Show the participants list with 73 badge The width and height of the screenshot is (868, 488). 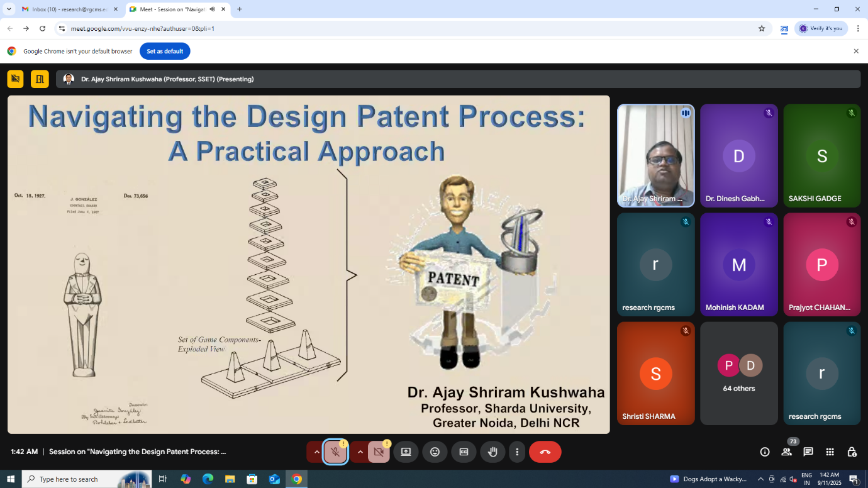786,452
